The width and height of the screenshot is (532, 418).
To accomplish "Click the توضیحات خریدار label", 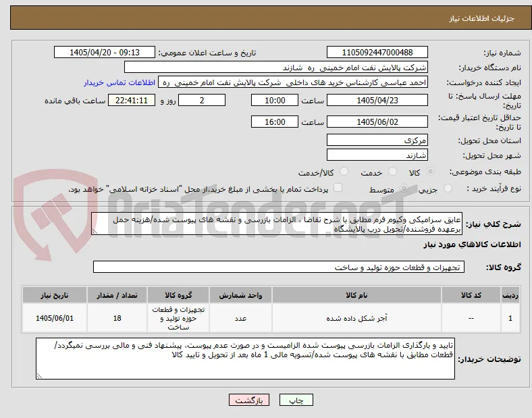I will pos(489,359).
